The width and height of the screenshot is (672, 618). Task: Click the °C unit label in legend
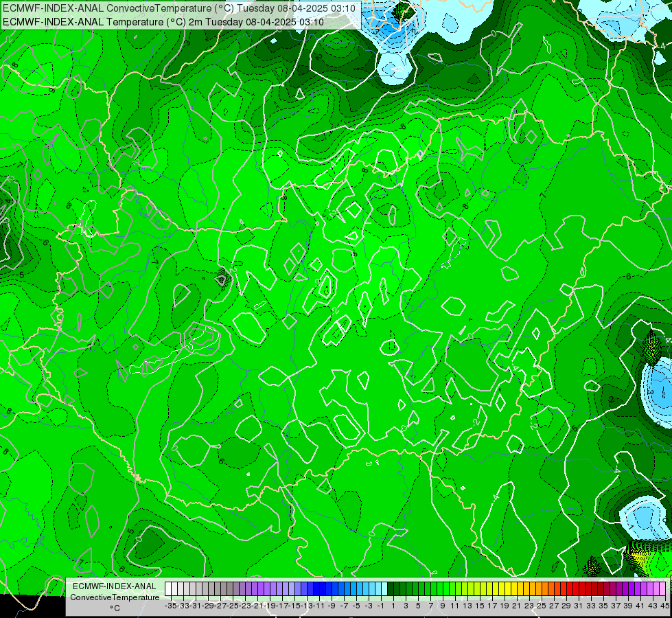click(x=115, y=608)
